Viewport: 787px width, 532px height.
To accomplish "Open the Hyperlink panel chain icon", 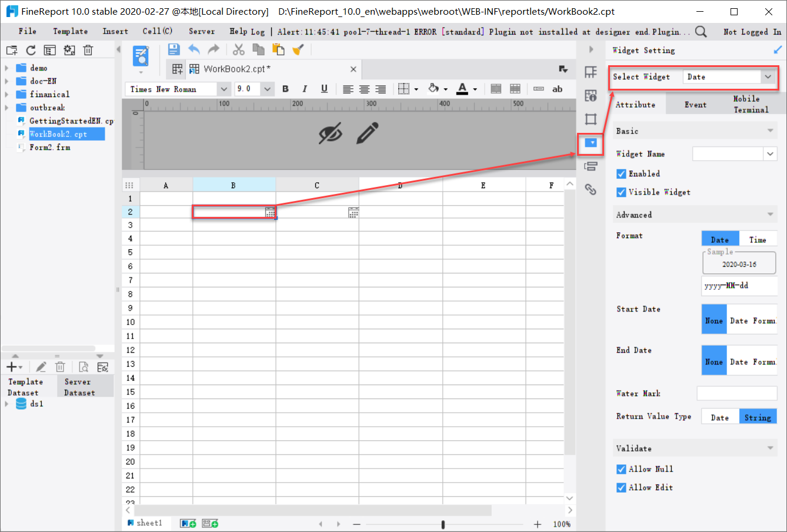I will [x=591, y=189].
